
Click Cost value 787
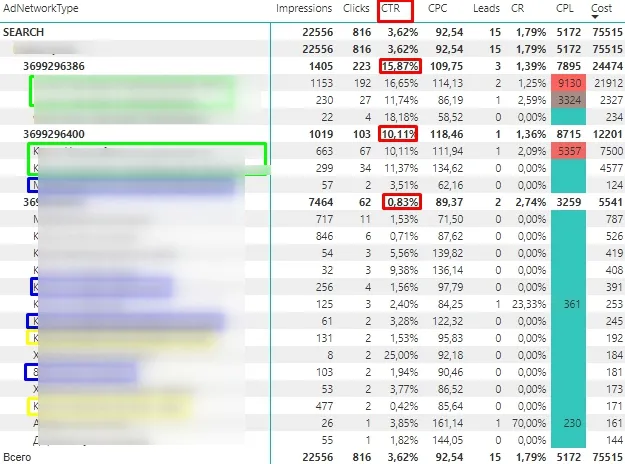tap(614, 219)
